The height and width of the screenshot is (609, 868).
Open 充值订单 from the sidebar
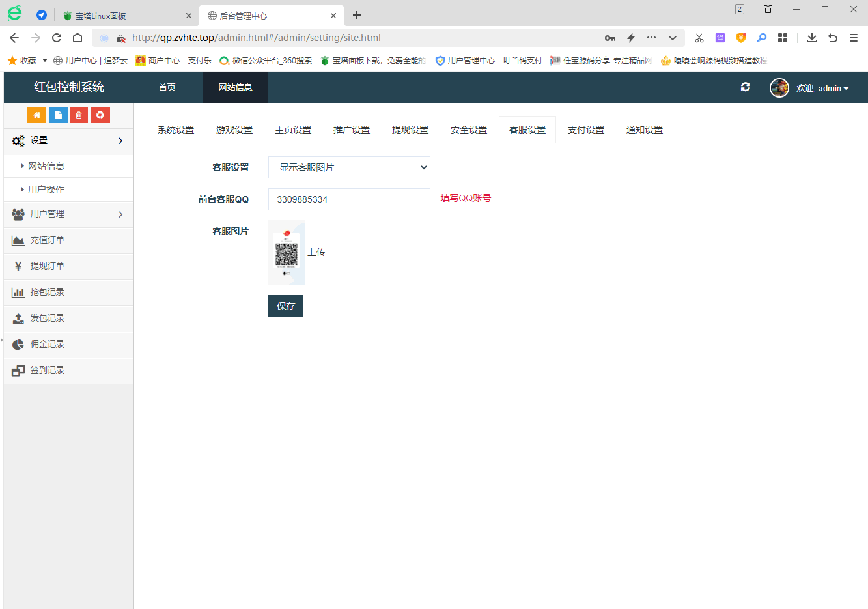pos(47,240)
